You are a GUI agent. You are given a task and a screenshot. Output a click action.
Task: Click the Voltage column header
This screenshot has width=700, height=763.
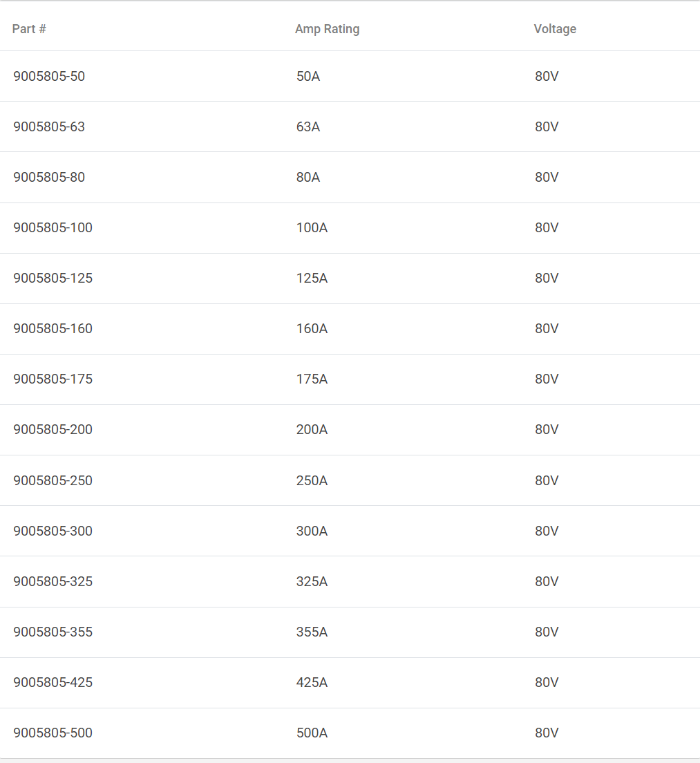(555, 29)
